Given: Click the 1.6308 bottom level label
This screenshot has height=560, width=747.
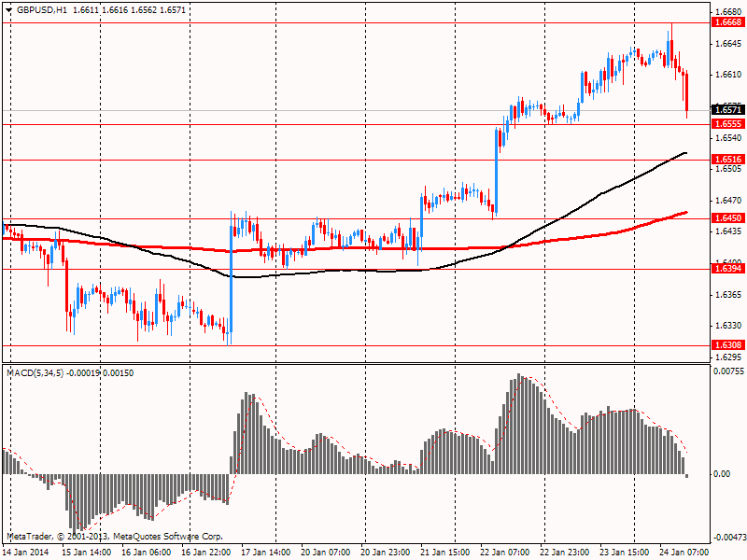Looking at the screenshot, I should [x=726, y=345].
